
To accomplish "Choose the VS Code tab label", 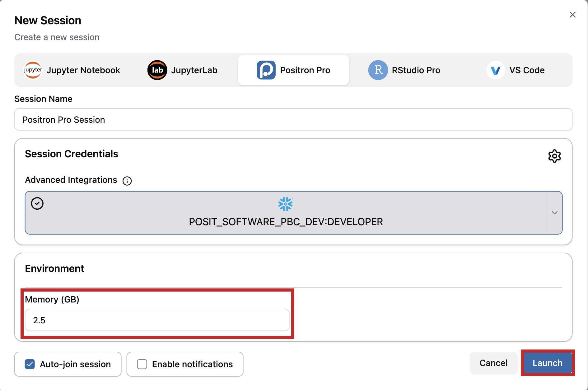I will 527,70.
